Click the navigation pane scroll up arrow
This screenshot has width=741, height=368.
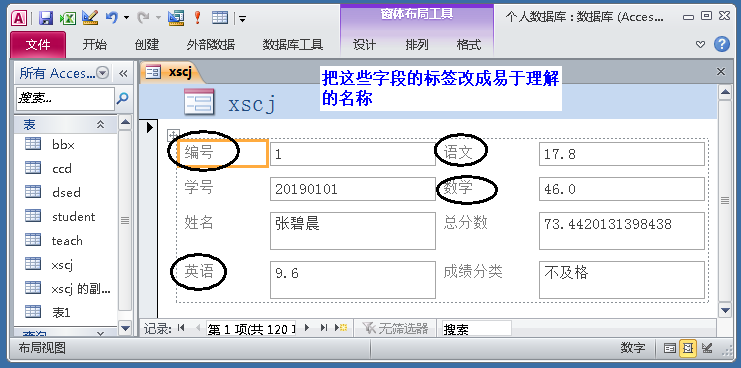click(x=125, y=123)
